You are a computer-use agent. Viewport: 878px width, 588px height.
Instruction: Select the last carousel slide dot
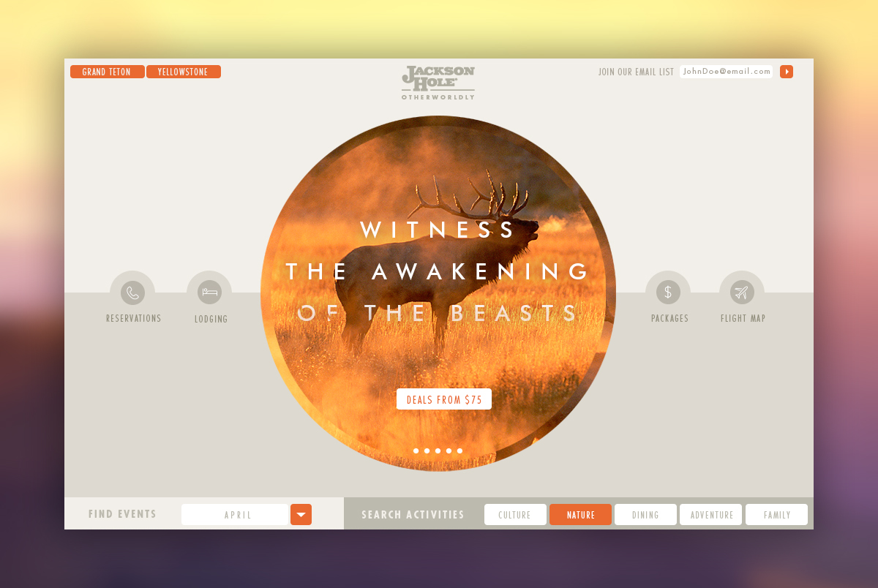click(459, 451)
